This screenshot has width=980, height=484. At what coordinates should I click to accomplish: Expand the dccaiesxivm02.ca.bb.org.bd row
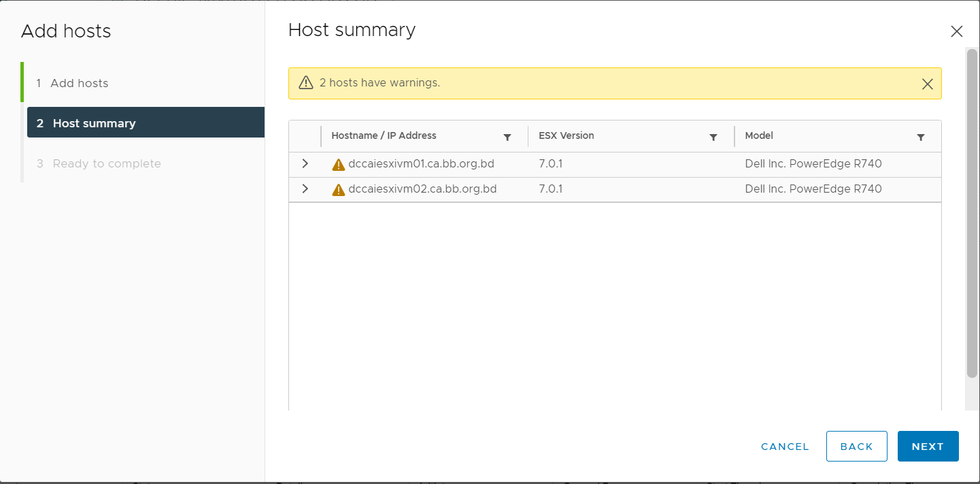click(x=305, y=189)
